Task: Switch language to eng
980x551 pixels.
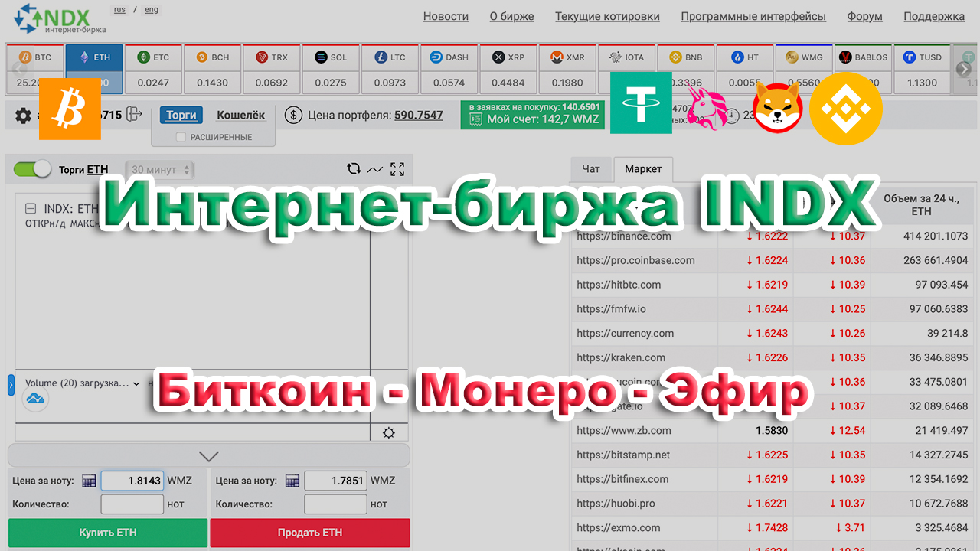Action: pos(152,10)
